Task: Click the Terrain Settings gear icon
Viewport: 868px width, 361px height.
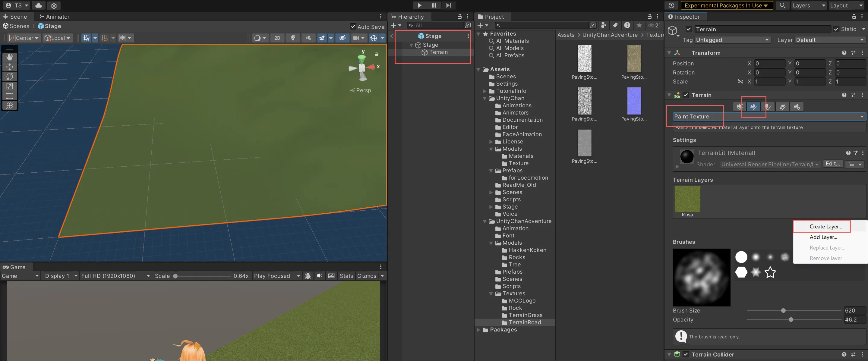Action: 797,107
